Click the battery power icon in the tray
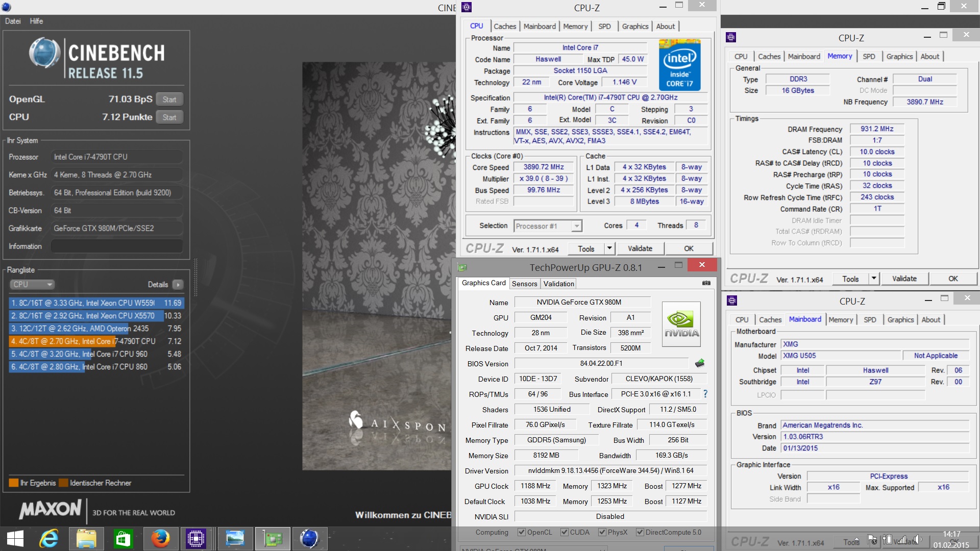The image size is (980, 551). [887, 540]
